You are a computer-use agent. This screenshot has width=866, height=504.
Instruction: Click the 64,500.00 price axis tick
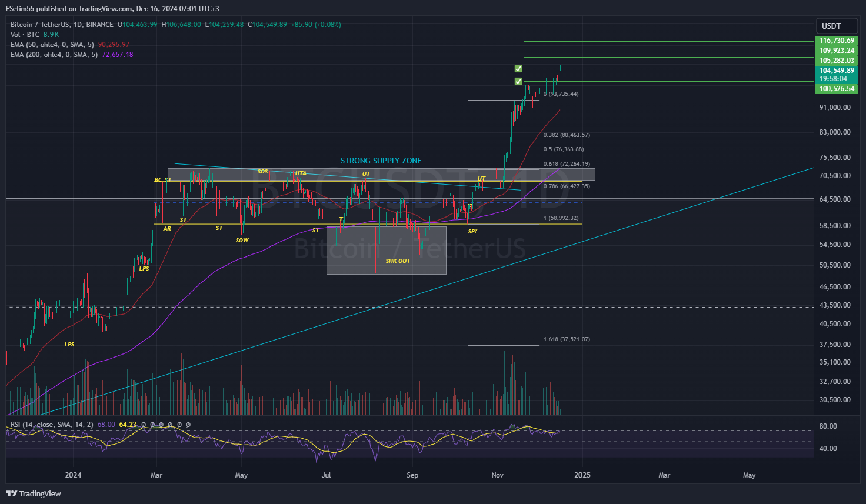(x=835, y=199)
